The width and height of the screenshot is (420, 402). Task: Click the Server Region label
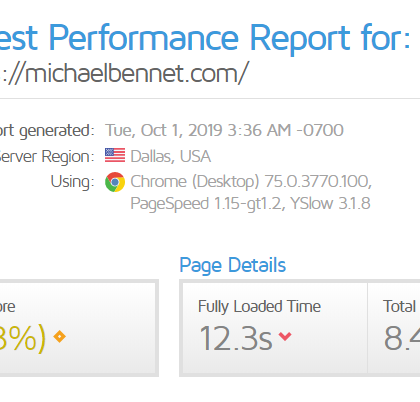(x=47, y=156)
